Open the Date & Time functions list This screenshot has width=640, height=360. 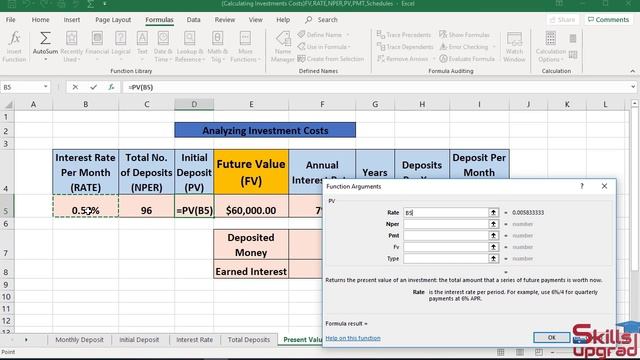(163, 47)
